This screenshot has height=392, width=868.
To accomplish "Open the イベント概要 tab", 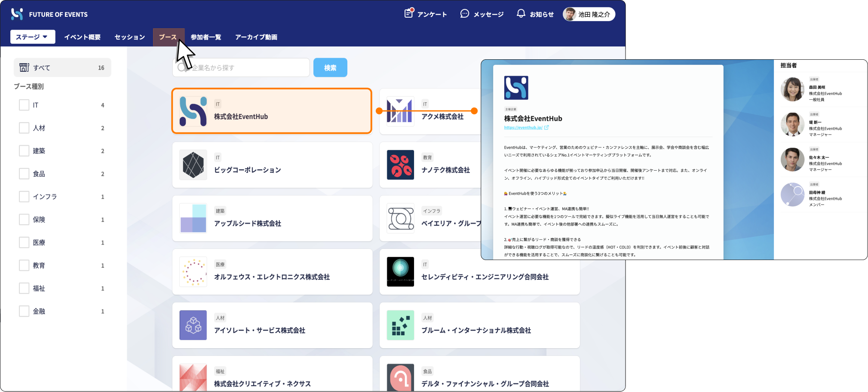I will (83, 37).
